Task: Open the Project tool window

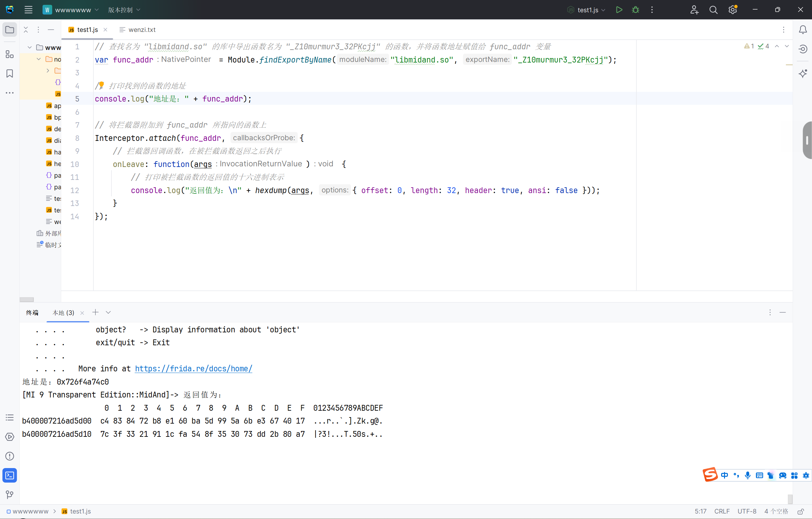Action: click(x=10, y=30)
